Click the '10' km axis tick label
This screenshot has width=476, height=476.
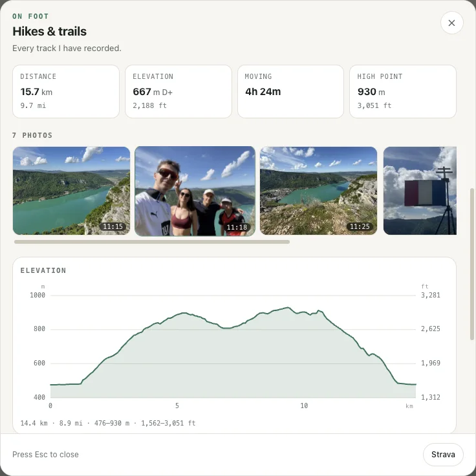pos(304,406)
